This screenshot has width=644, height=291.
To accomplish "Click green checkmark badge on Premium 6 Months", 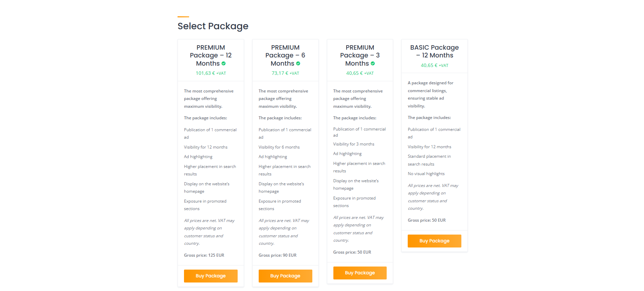I will point(298,64).
